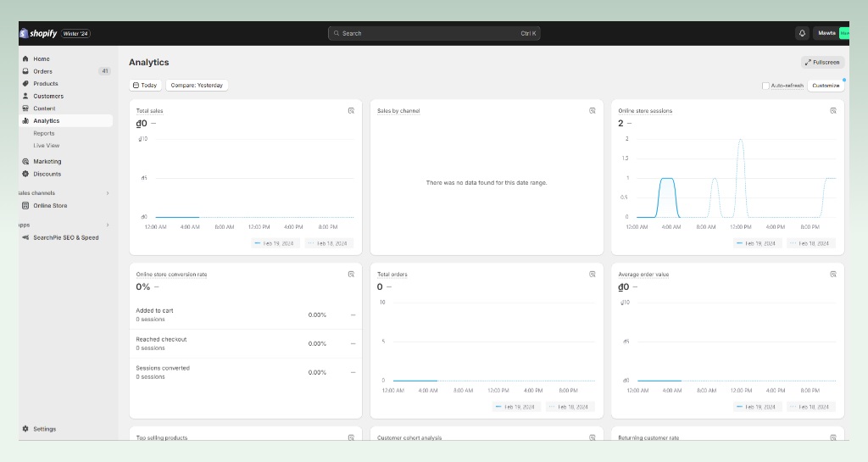Open the Online store sessions title link
The image size is (868, 462).
click(x=645, y=111)
